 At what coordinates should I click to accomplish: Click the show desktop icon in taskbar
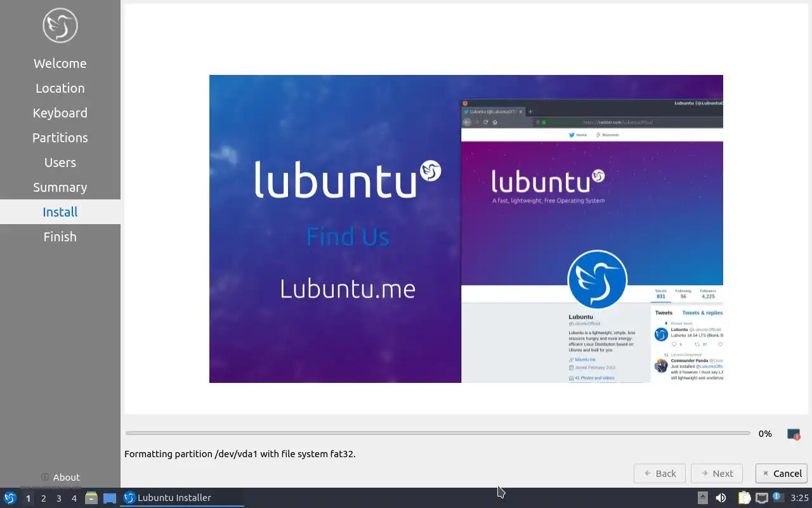pyautogui.click(x=110, y=498)
